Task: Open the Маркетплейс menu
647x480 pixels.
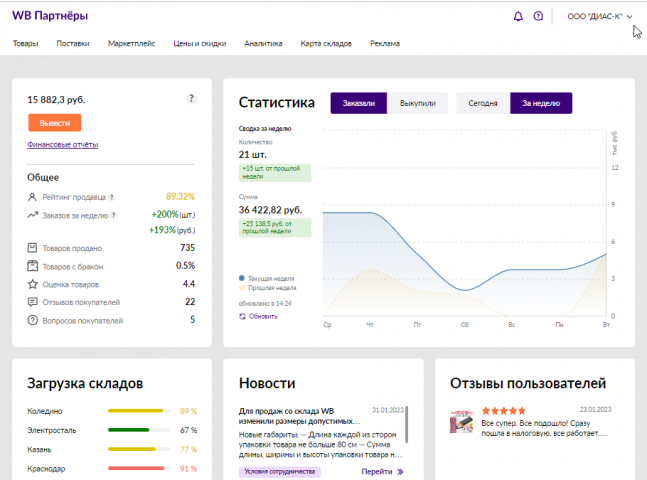Action: click(131, 43)
